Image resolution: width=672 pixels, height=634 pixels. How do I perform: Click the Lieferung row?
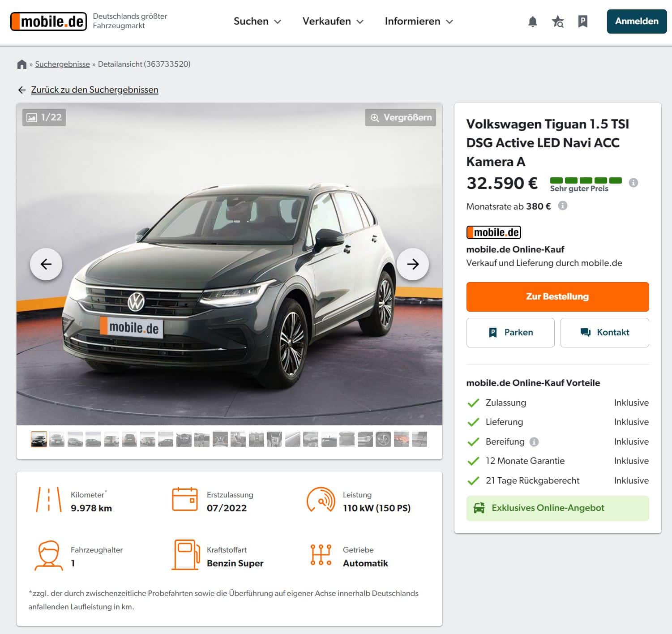(557, 422)
